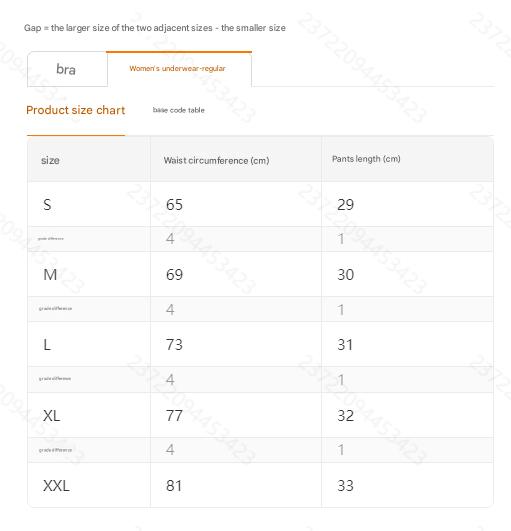The width and height of the screenshot is (511, 531).
Task: Click pants length 33 for size XXL
Action: [x=345, y=486]
